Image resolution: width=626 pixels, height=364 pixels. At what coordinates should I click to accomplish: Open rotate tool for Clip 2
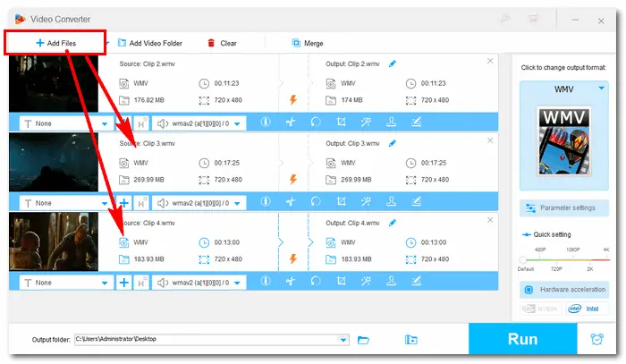pos(316,122)
